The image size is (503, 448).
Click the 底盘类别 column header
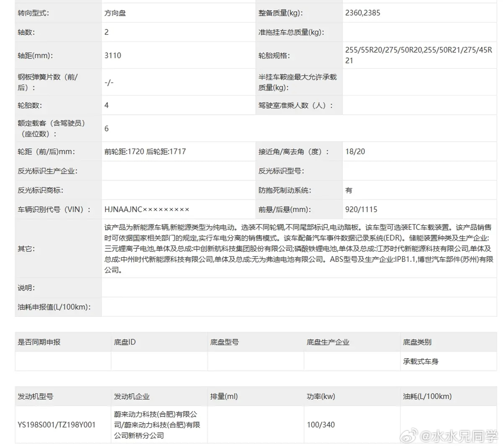click(417, 342)
